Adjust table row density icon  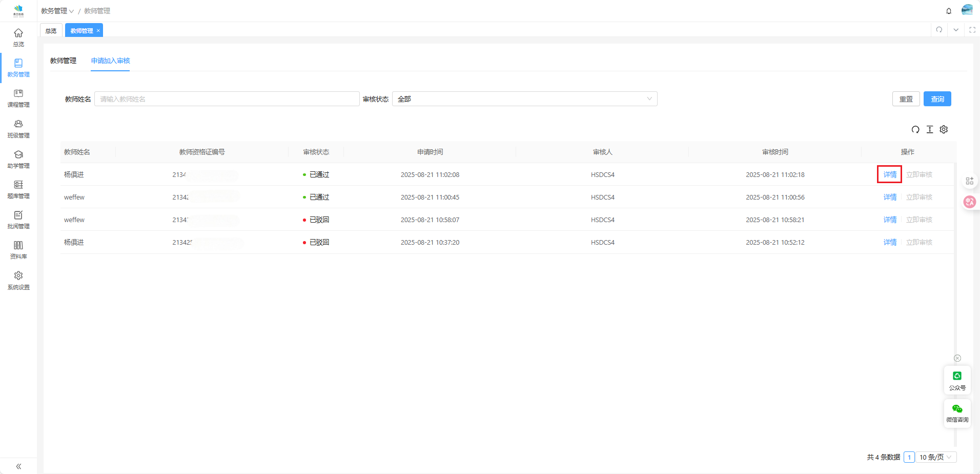point(930,129)
